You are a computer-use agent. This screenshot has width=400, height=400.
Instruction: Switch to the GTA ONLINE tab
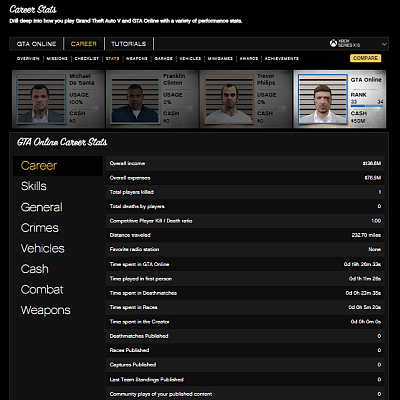pyautogui.click(x=36, y=44)
